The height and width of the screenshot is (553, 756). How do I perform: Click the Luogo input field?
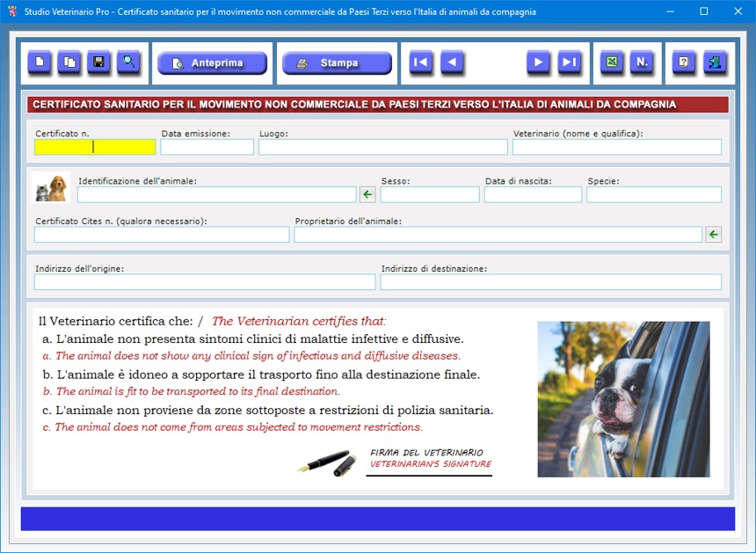[x=382, y=147]
